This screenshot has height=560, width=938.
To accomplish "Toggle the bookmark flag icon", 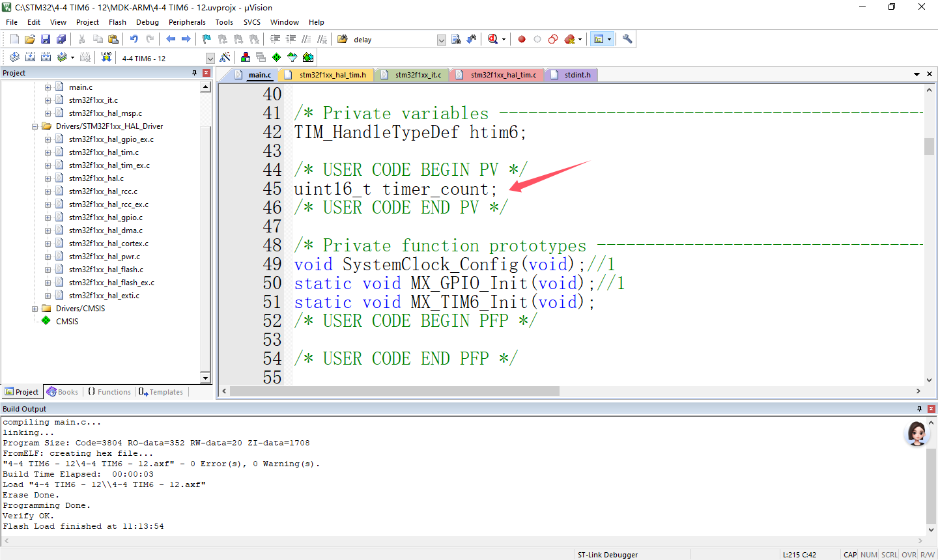I will pyautogui.click(x=206, y=39).
